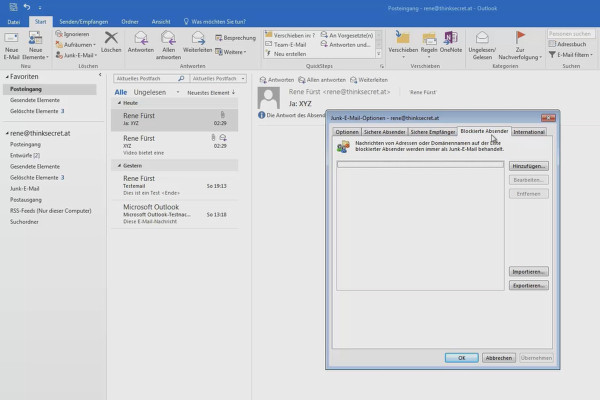Open the Datei tab

point(14,22)
